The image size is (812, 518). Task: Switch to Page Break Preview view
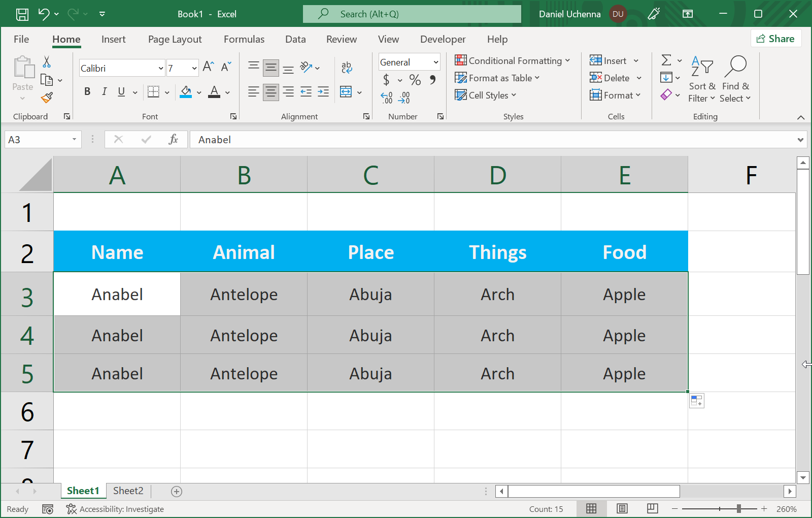[653, 509]
